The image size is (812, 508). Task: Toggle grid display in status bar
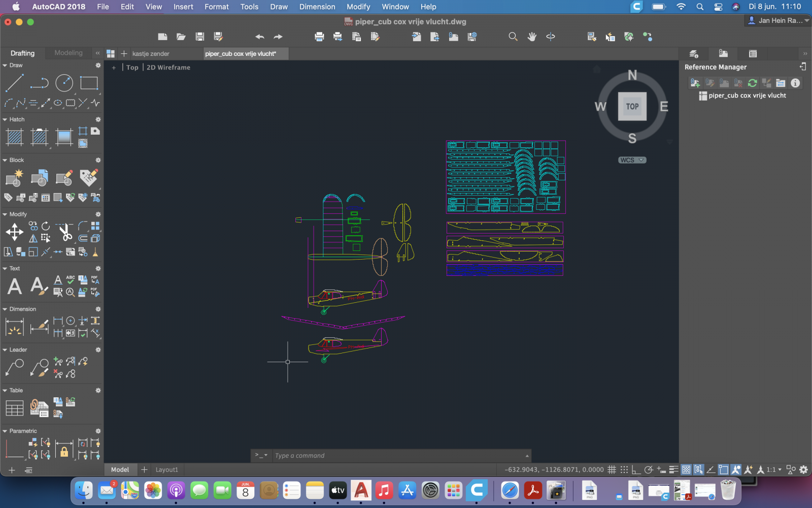tap(612, 470)
